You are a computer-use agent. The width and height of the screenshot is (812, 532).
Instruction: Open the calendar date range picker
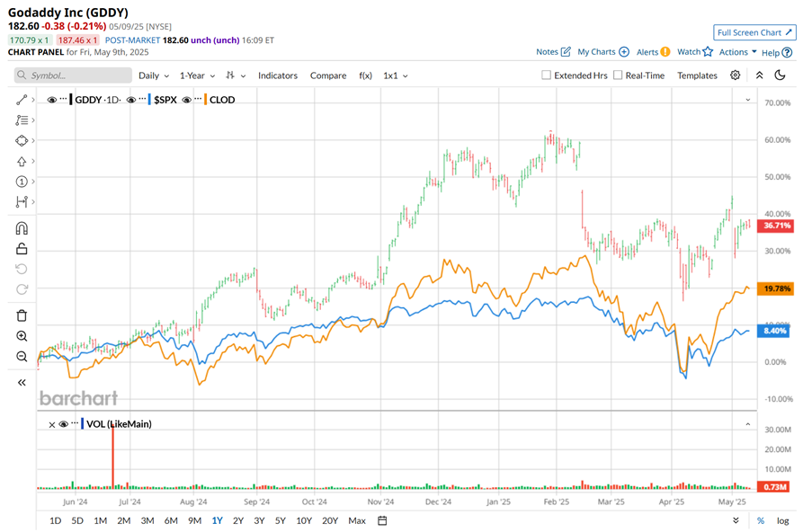[382, 520]
